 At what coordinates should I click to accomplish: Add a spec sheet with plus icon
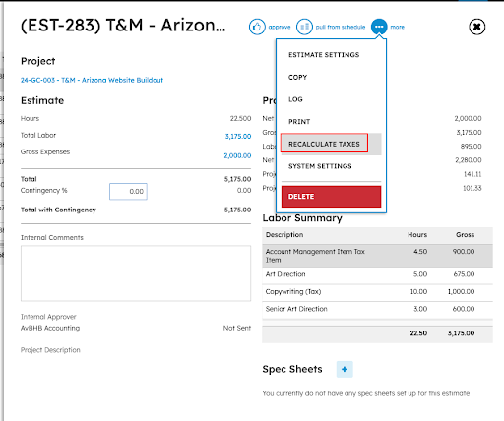[x=345, y=369]
